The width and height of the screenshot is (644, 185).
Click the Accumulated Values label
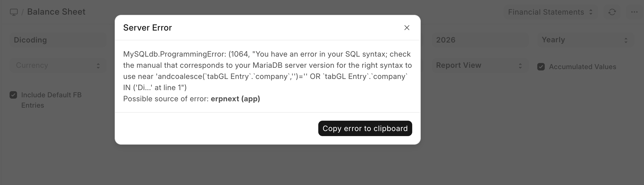tap(583, 67)
